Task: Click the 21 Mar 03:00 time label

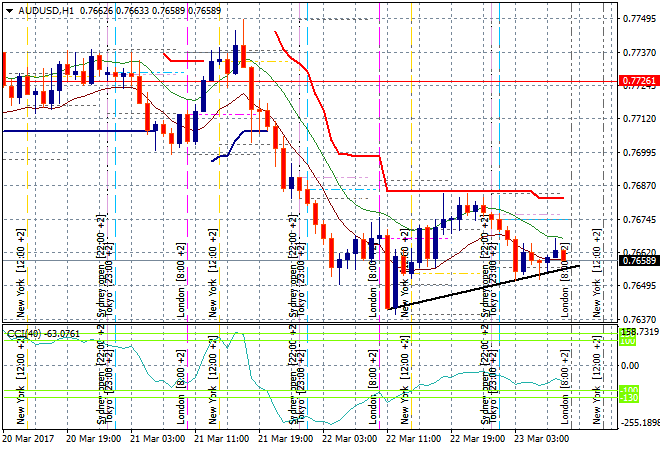Action: click(158, 438)
